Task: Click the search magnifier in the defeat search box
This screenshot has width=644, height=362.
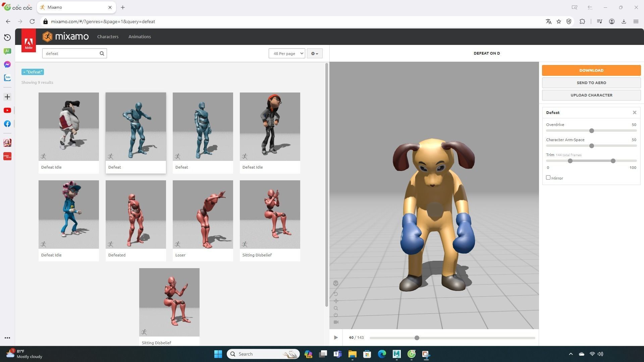Action: pos(102,53)
